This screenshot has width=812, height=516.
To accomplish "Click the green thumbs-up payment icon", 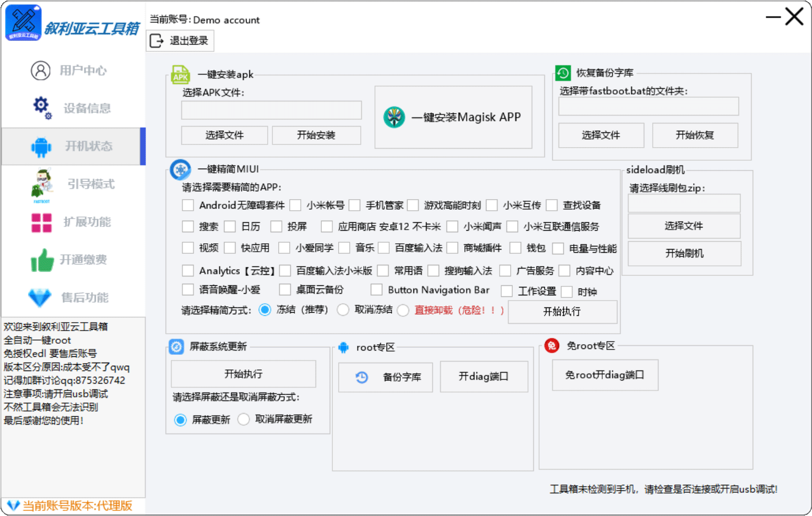I will [x=42, y=260].
